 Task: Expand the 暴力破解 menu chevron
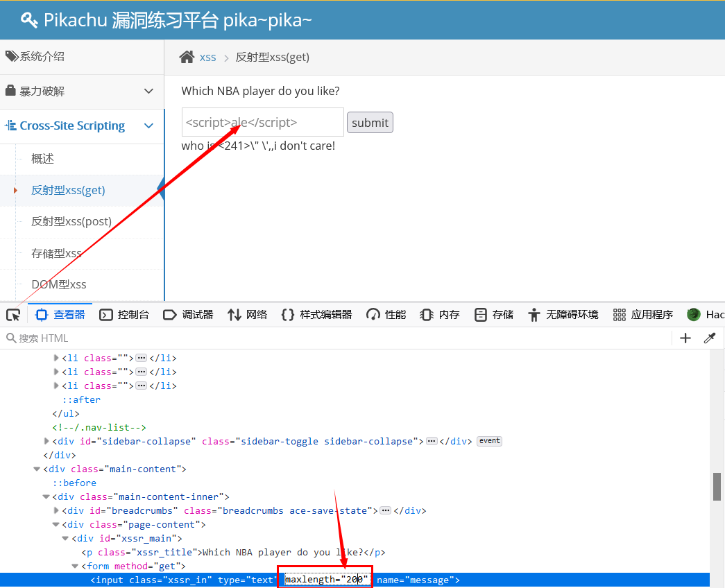(x=148, y=91)
